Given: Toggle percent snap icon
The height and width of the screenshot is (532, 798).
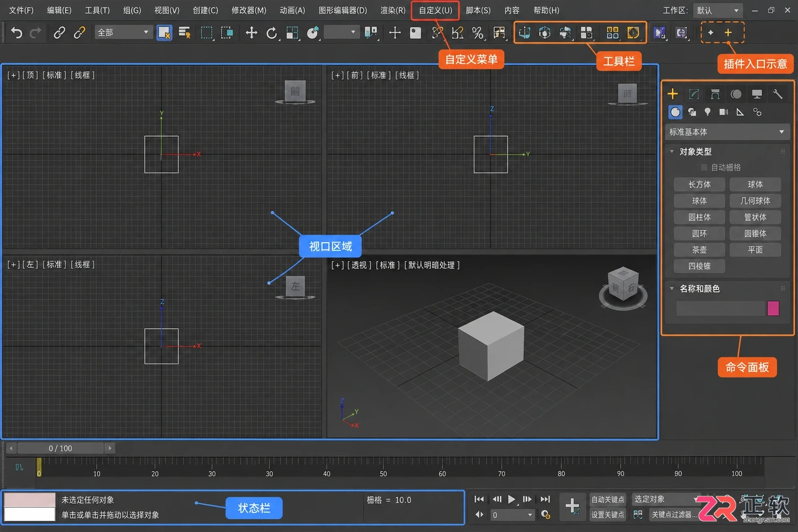Looking at the screenshot, I should pos(478,33).
